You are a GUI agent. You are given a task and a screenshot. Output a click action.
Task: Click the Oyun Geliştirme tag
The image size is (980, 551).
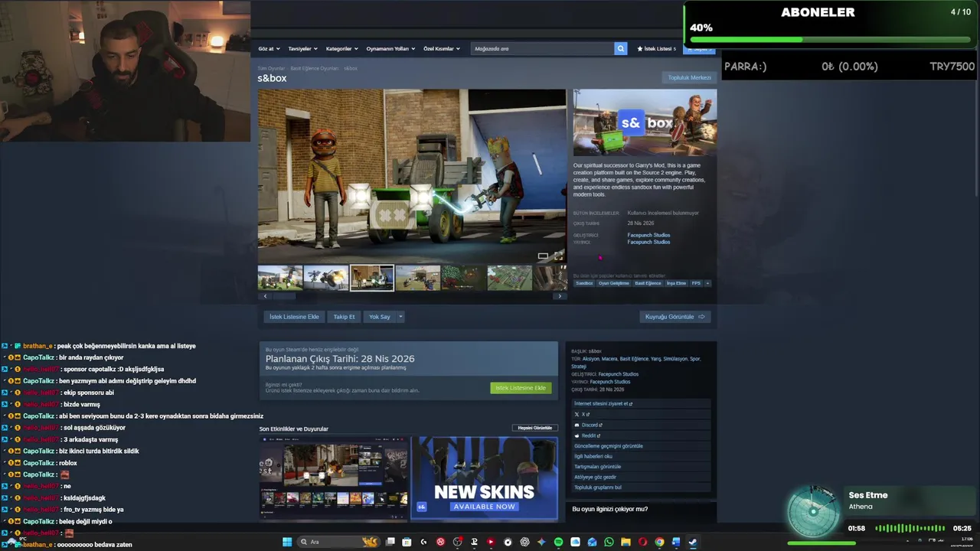tap(614, 283)
